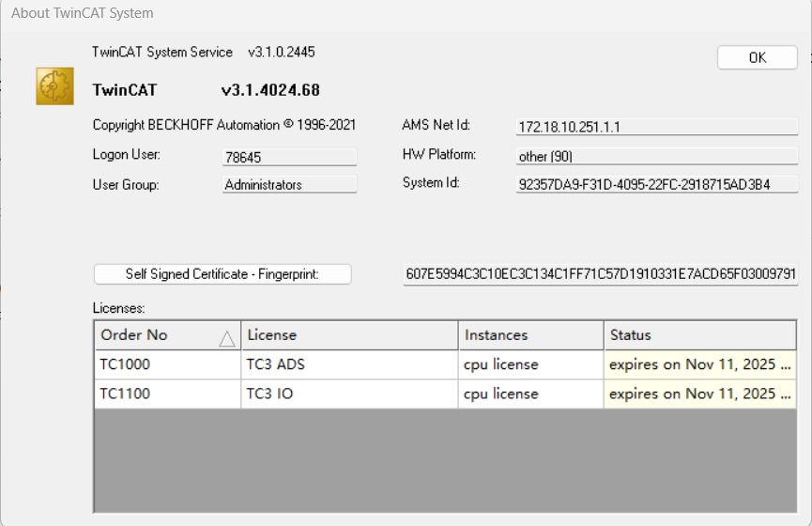Click Self Signed Certificate - Fingerprint button
This screenshot has width=812, height=526.
click(222, 274)
